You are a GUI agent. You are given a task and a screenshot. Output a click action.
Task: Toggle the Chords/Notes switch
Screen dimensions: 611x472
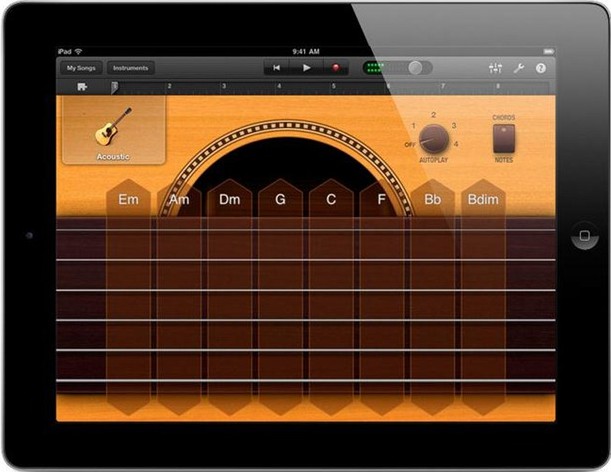[x=504, y=139]
